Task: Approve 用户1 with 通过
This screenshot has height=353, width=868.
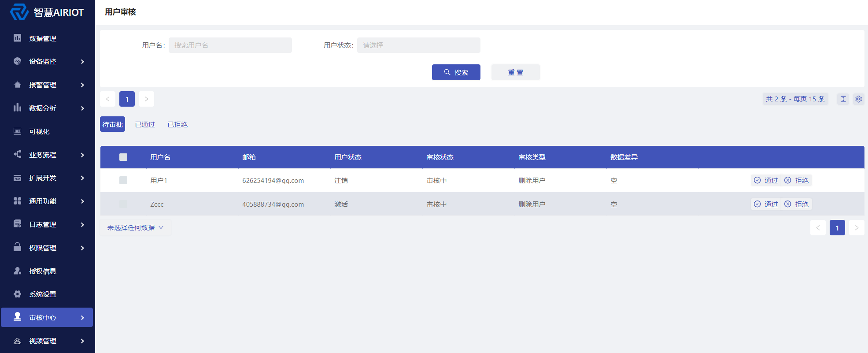Action: pyautogui.click(x=766, y=180)
